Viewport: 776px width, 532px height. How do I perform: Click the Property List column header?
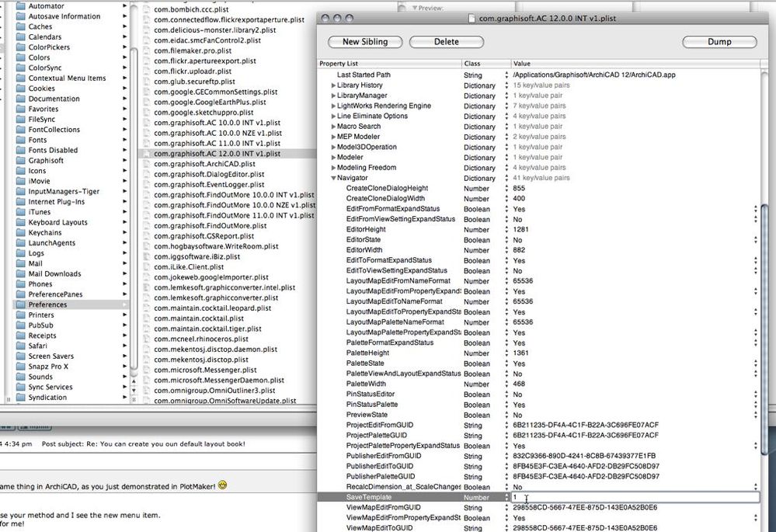tap(389, 64)
